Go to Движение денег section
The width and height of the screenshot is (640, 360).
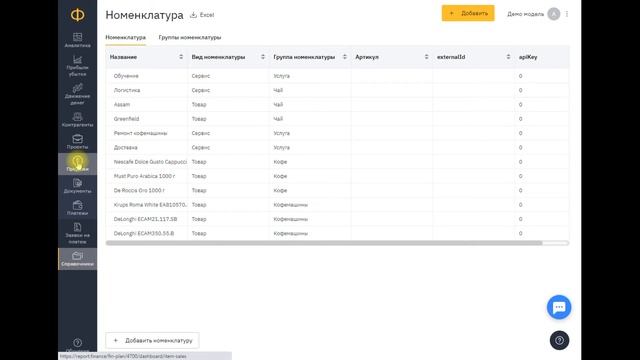pyautogui.click(x=78, y=95)
